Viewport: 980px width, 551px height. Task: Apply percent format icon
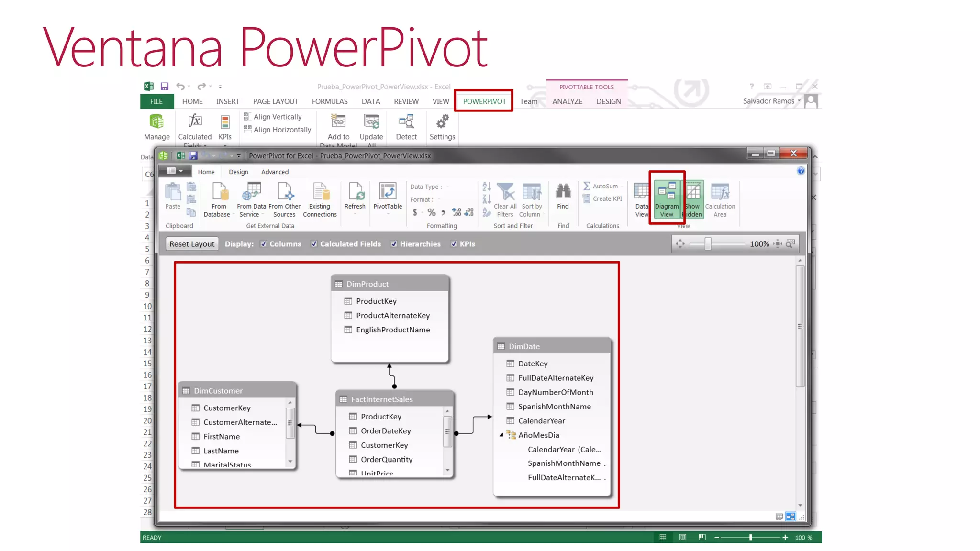[x=432, y=212]
